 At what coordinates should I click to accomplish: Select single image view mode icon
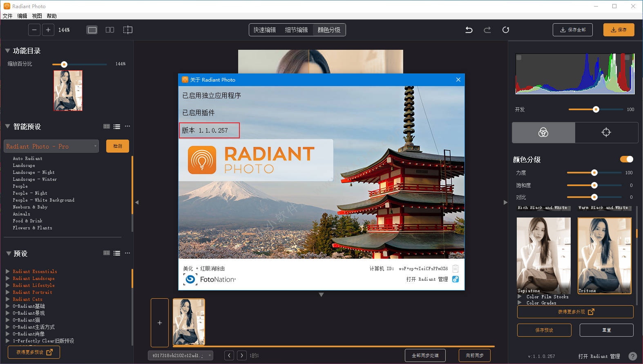(x=92, y=30)
